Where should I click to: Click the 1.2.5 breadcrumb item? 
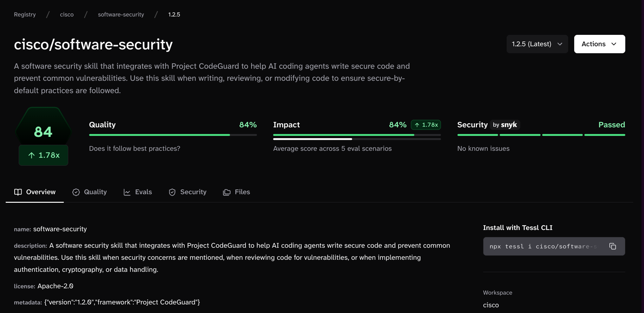174,15
